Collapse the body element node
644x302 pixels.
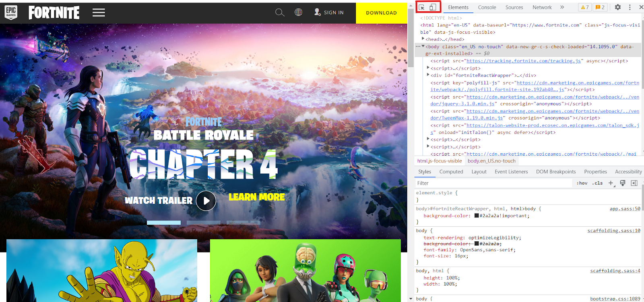click(423, 46)
